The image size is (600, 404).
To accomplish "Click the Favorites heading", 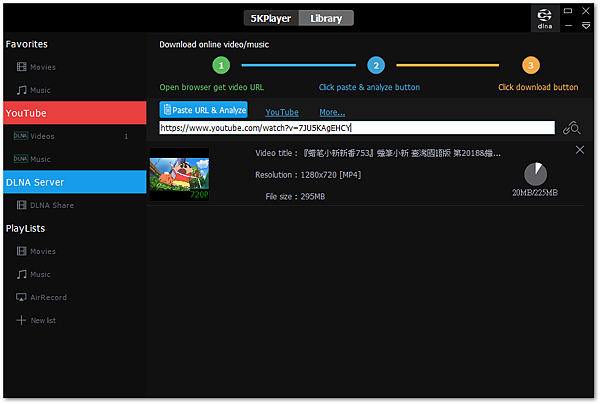I will (x=27, y=44).
